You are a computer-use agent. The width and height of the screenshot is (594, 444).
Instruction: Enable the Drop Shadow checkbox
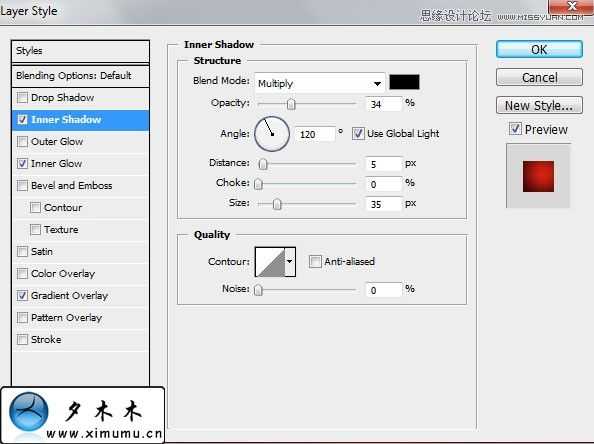pyautogui.click(x=22, y=98)
